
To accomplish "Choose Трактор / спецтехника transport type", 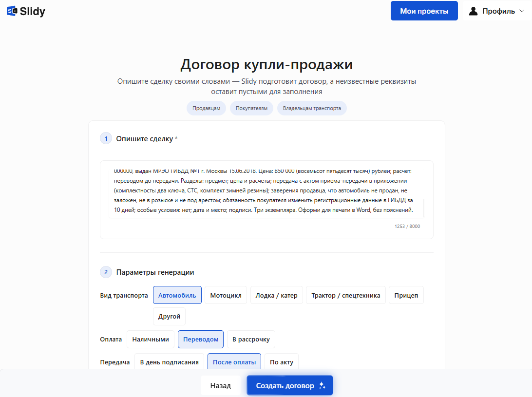I will coord(346,295).
